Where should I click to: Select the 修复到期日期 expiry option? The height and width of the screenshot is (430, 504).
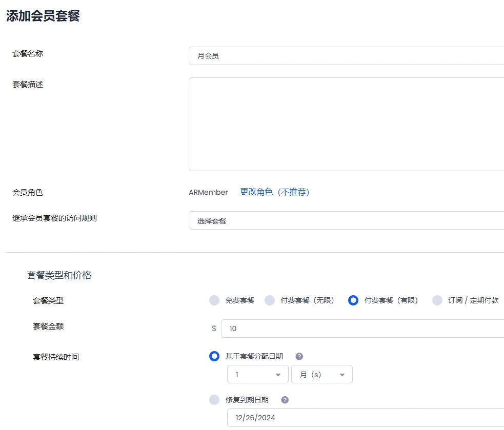[x=214, y=399]
